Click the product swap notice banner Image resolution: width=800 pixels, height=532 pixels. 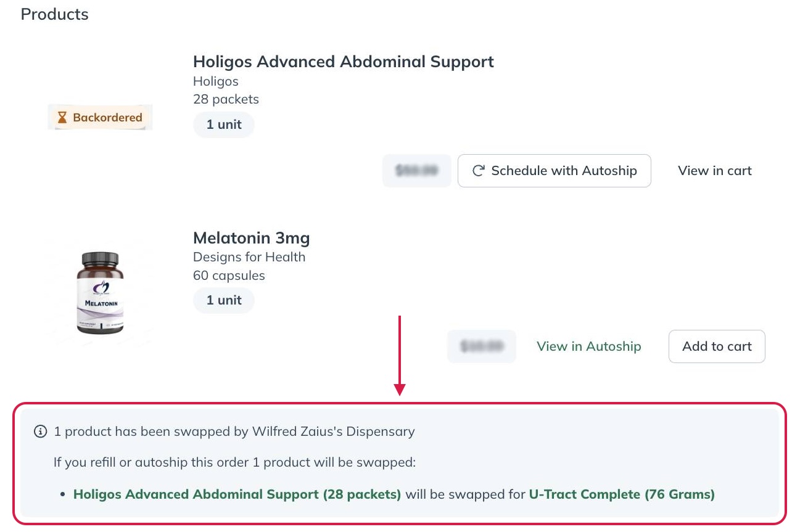point(400,462)
